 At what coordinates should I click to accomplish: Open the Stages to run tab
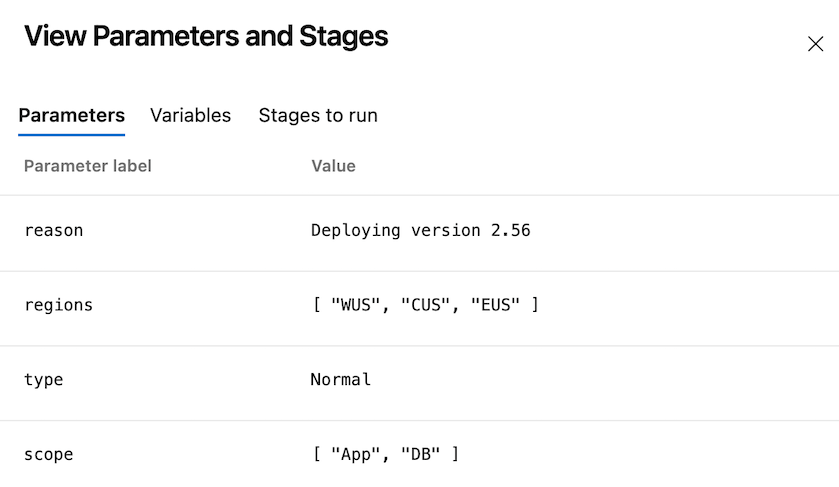point(318,115)
